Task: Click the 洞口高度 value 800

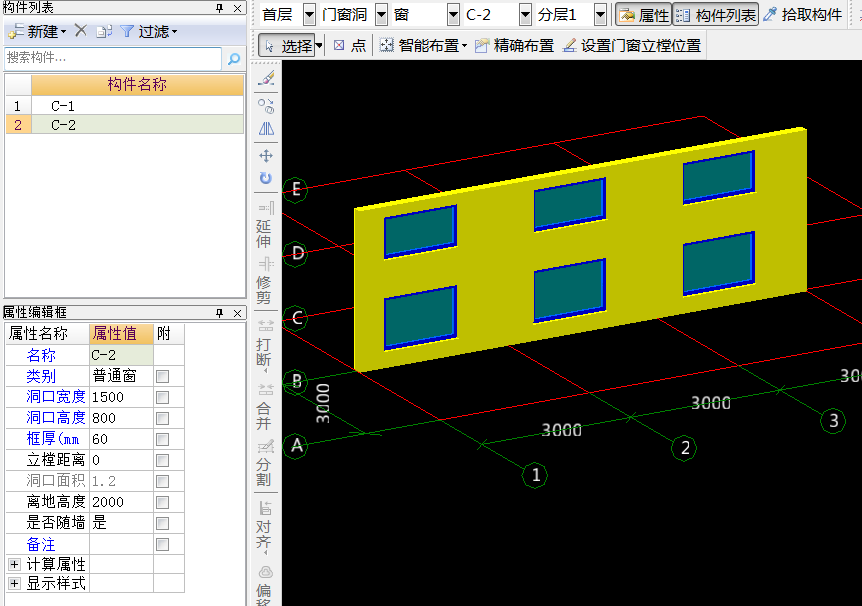Action: [x=121, y=418]
